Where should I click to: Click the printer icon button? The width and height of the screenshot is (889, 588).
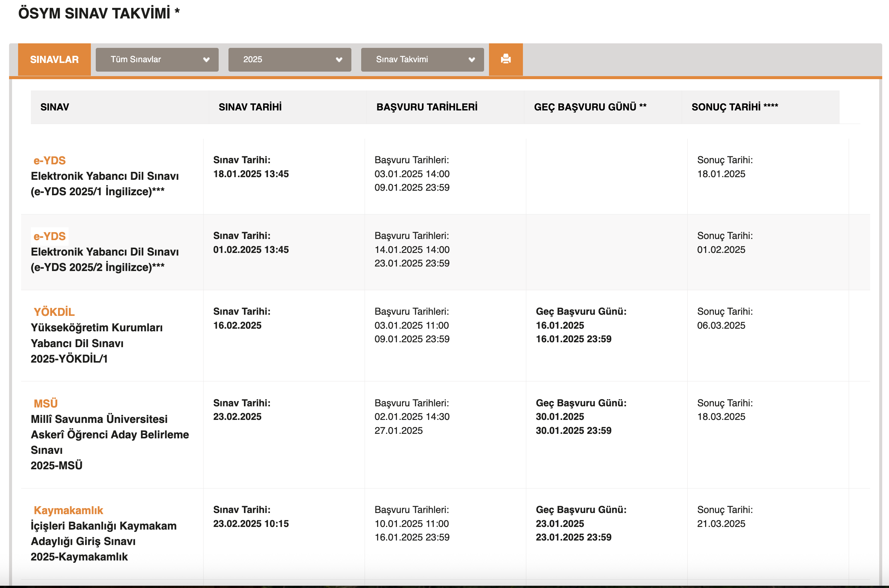point(506,59)
